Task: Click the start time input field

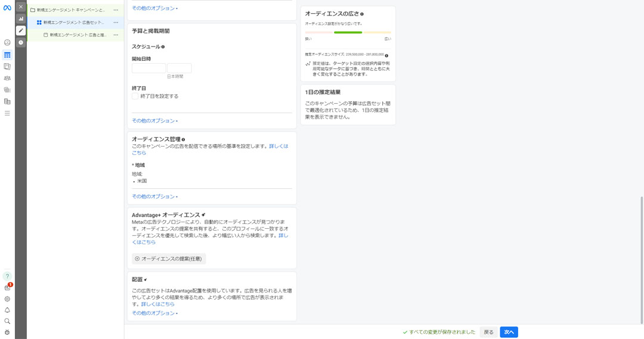Action: (179, 68)
